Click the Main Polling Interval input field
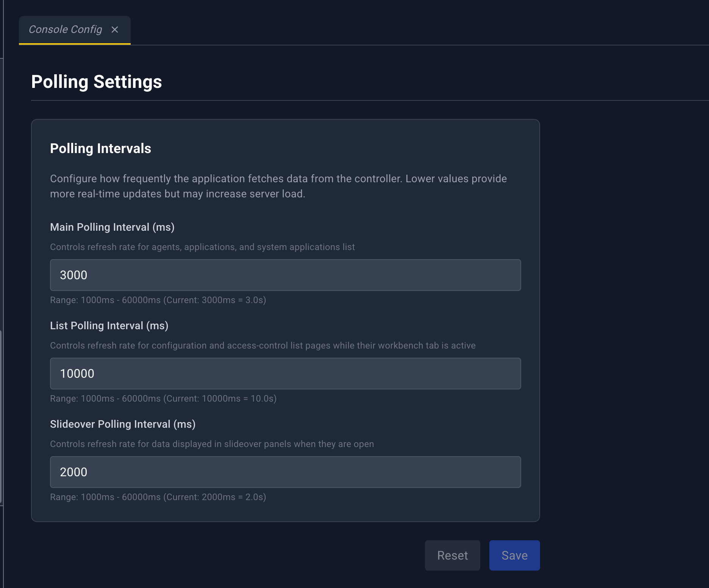 tap(285, 275)
